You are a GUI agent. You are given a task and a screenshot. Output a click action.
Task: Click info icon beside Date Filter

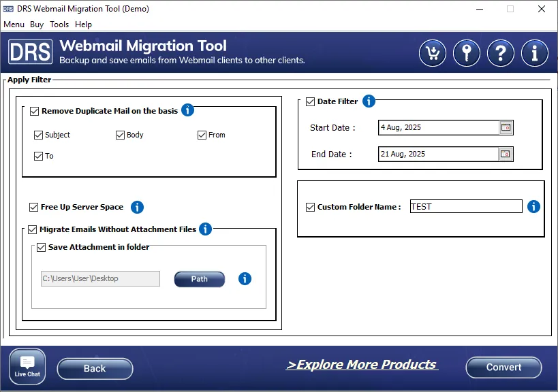tap(369, 101)
